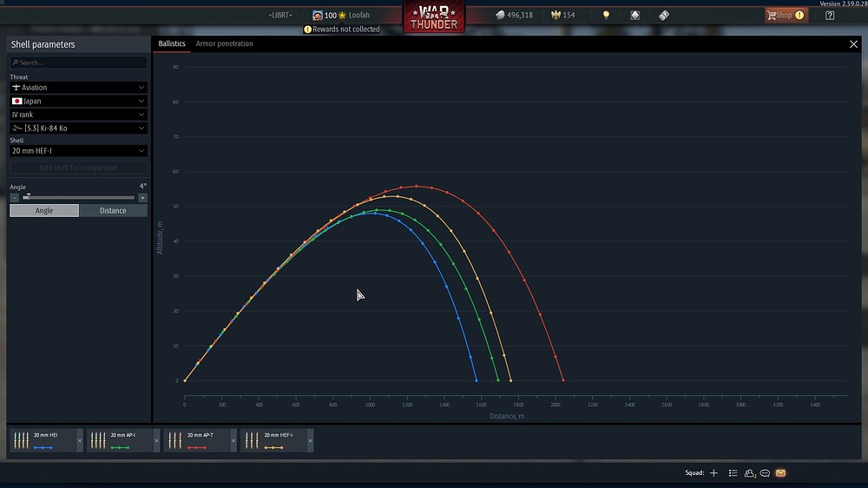Increase angle with plus button
The image size is (868, 488).
[x=142, y=198]
